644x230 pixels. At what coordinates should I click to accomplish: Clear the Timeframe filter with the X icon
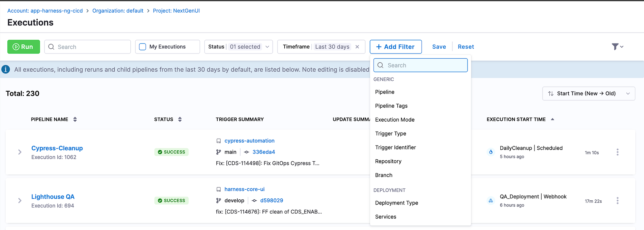[x=357, y=47]
